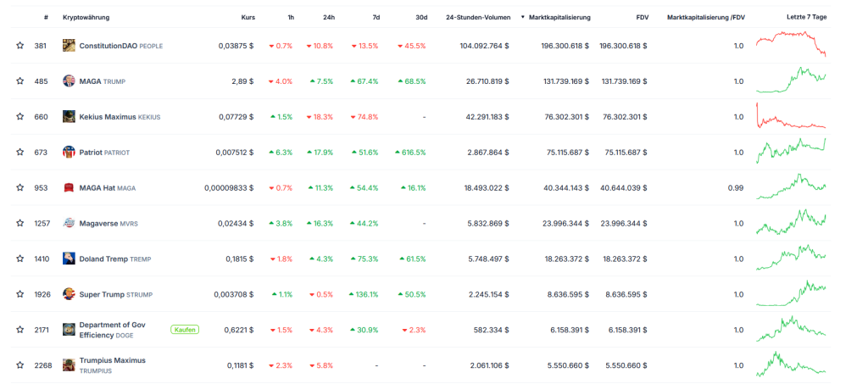Click the Kaufen button for DOGE
Image resolution: width=868 pixels, height=384 pixels.
click(x=184, y=330)
